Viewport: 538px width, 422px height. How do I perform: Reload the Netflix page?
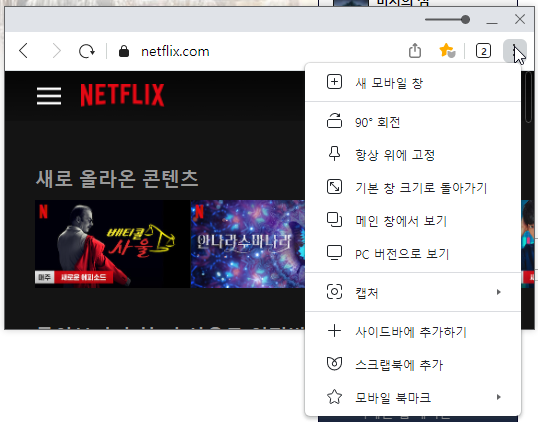(x=86, y=51)
